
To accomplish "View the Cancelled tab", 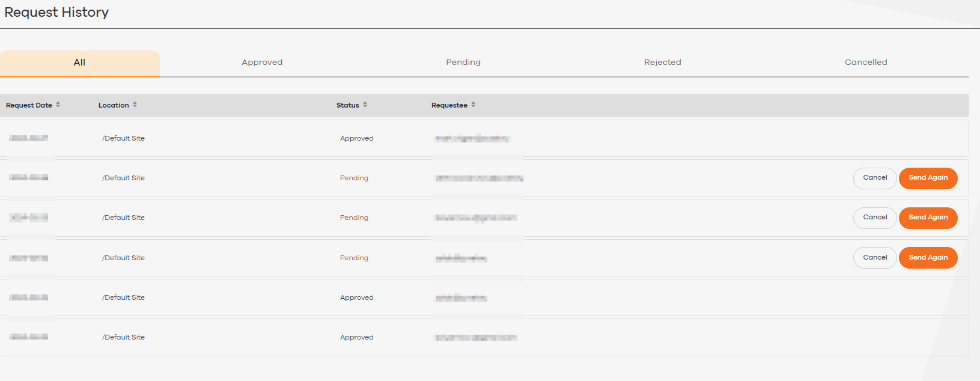I will (x=866, y=62).
